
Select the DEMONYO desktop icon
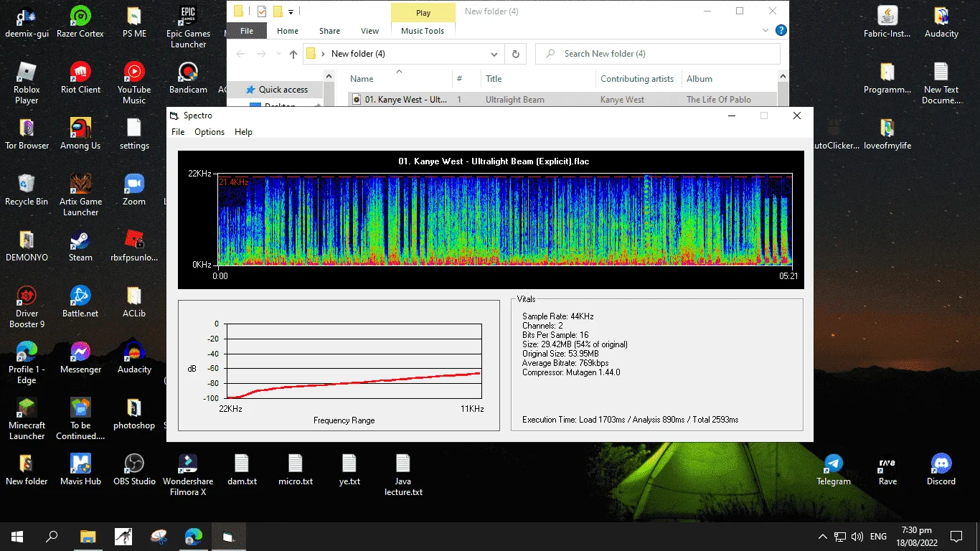(x=27, y=245)
